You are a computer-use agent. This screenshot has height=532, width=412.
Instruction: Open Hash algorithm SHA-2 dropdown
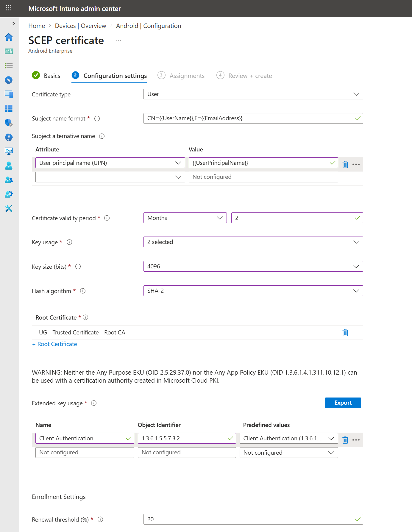pos(253,291)
